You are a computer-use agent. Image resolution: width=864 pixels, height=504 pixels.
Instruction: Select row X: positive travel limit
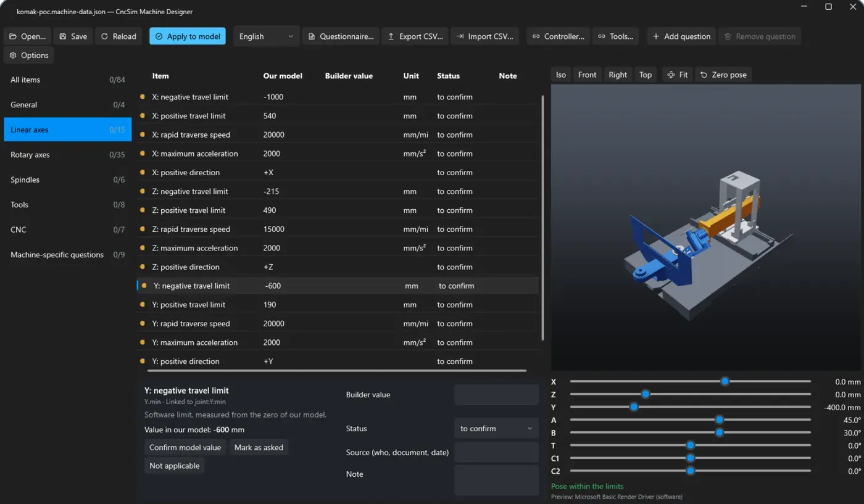pyautogui.click(x=338, y=116)
